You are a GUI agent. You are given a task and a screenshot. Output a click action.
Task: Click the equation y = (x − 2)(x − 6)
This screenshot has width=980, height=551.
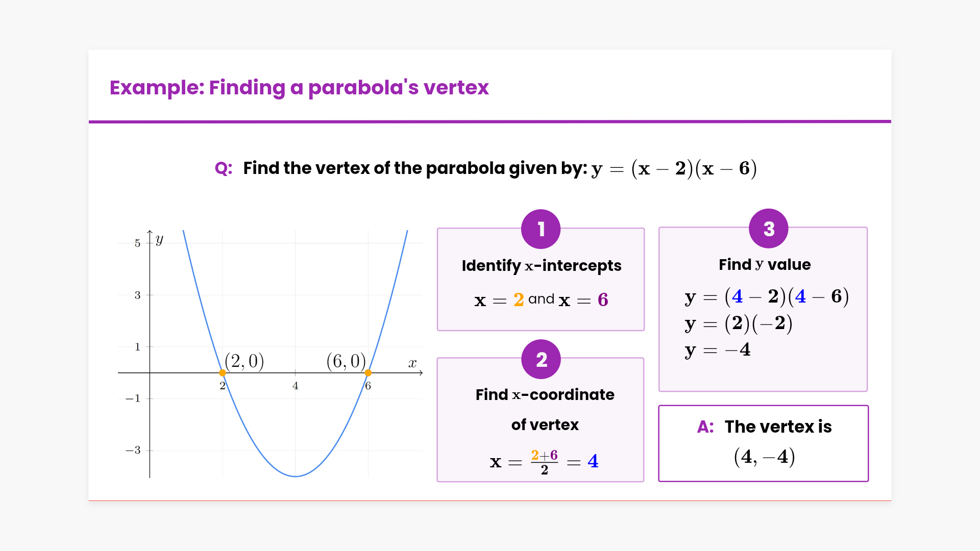point(674,168)
